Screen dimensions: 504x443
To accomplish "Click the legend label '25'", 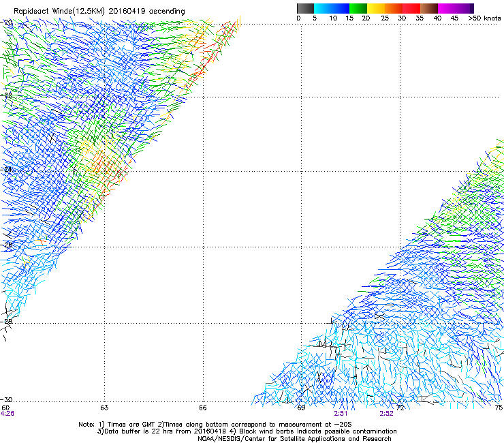I will coord(385,18).
